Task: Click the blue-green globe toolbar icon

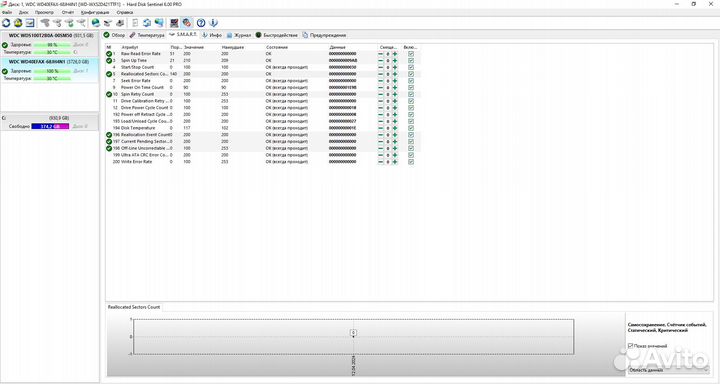Action: click(96, 23)
